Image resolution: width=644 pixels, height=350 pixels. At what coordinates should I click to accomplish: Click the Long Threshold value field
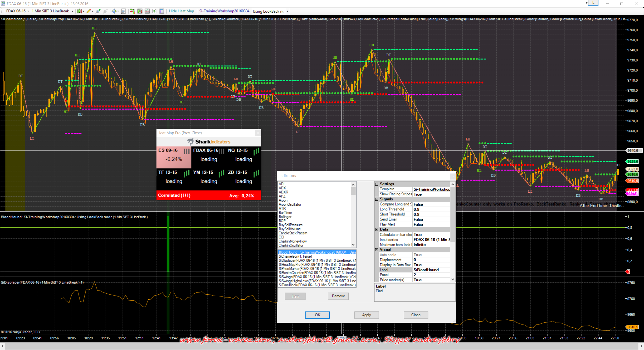tap(431, 209)
